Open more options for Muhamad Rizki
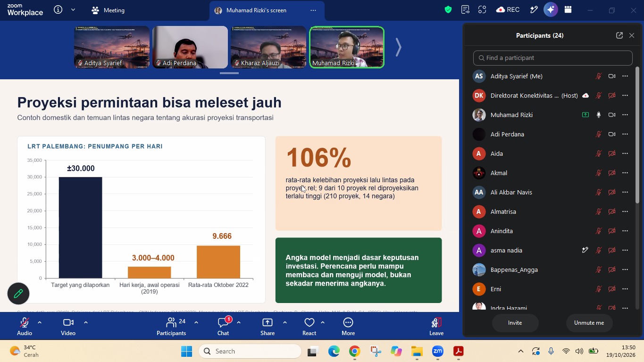This screenshot has width=644, height=362. click(625, 115)
